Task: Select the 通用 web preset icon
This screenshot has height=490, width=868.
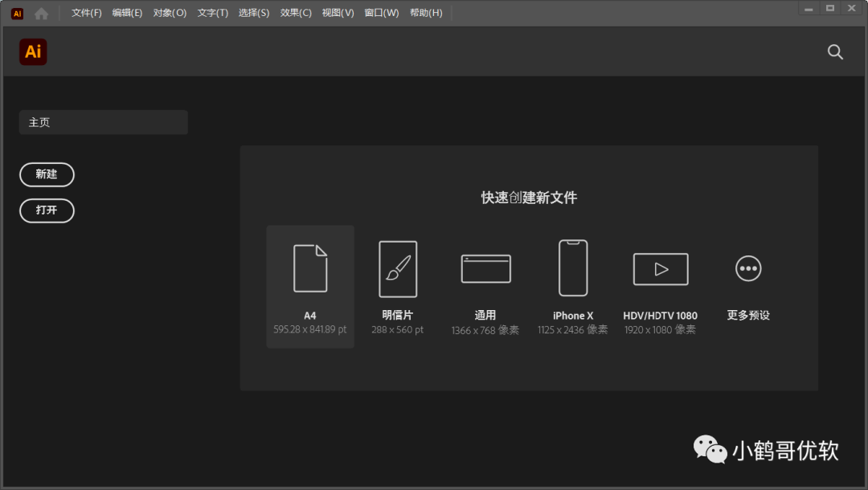Action: click(485, 267)
